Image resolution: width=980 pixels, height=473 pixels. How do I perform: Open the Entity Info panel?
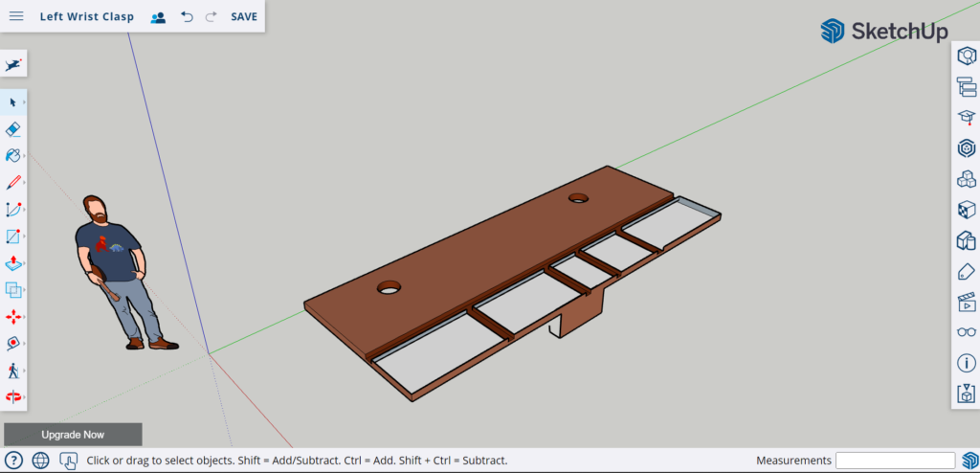(x=967, y=56)
